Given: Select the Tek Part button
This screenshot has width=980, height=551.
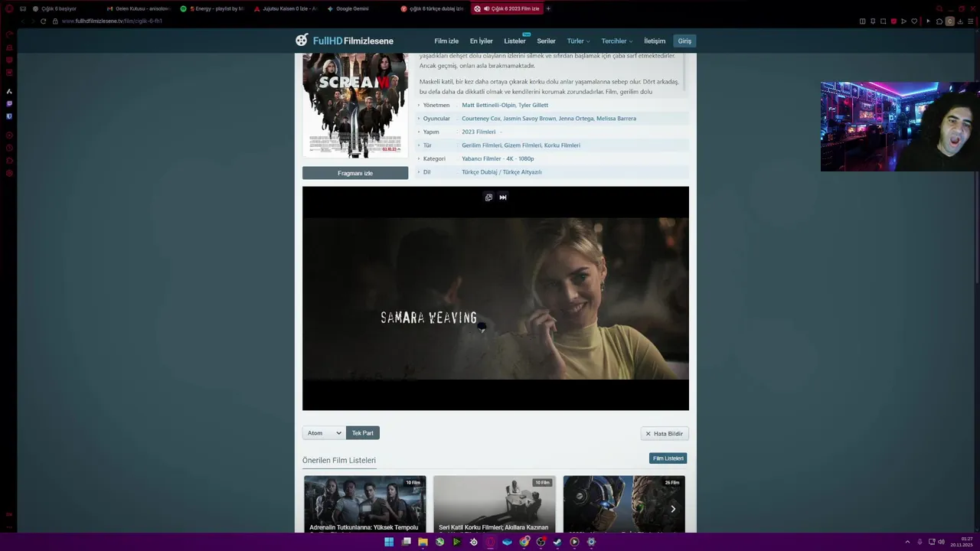Looking at the screenshot, I should tap(363, 433).
